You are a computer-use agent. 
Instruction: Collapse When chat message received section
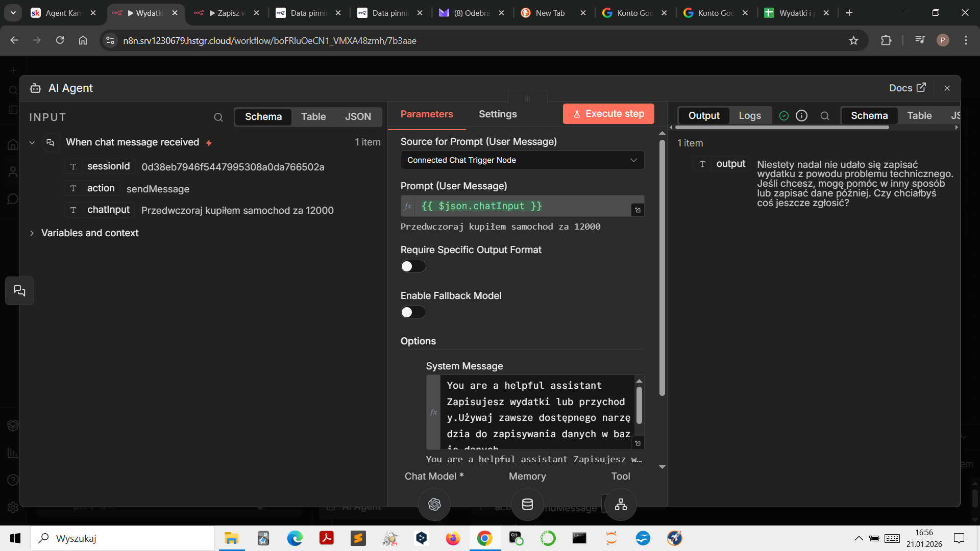32,143
